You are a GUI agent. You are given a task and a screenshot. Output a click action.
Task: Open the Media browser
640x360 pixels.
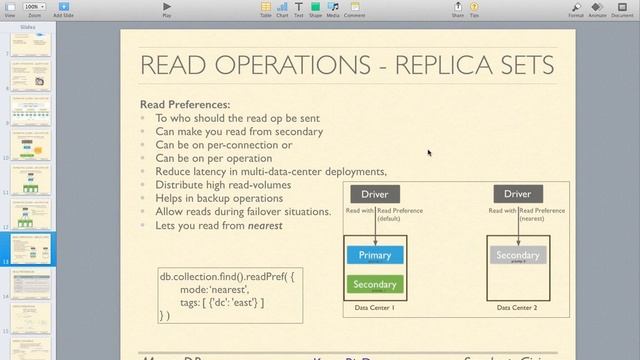[333, 9]
